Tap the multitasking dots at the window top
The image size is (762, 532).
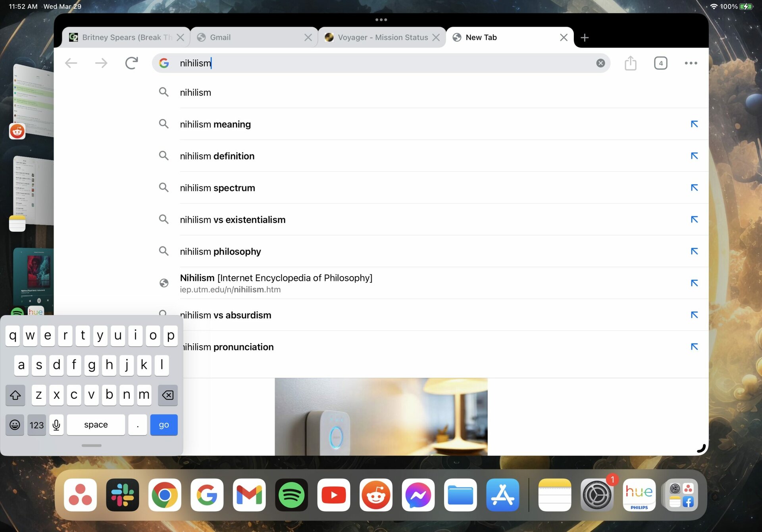tap(381, 19)
